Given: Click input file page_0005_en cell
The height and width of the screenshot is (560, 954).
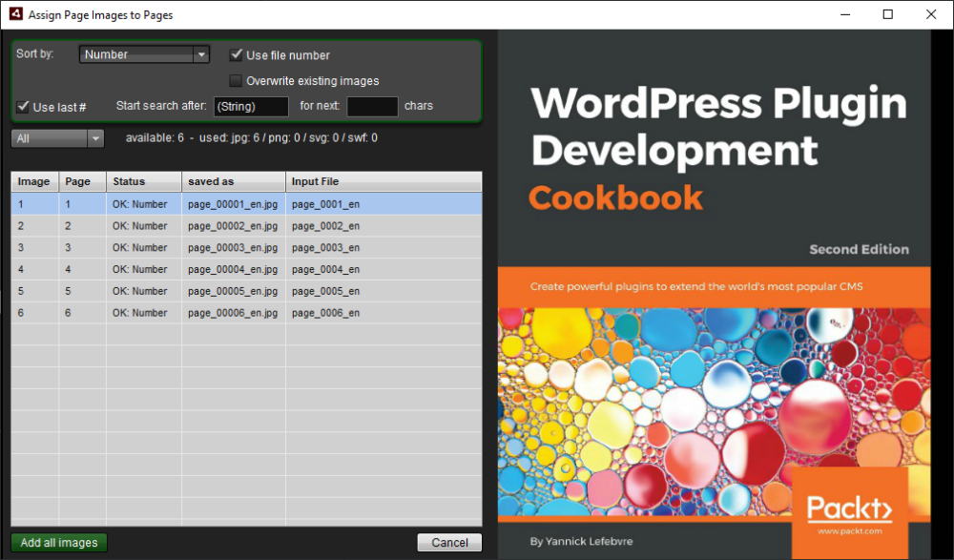Looking at the screenshot, I should [x=384, y=291].
